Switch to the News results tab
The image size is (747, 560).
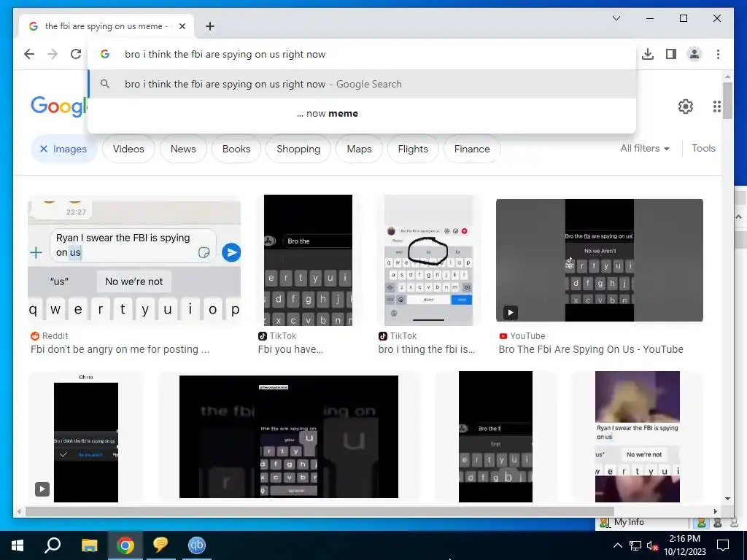[x=183, y=149]
